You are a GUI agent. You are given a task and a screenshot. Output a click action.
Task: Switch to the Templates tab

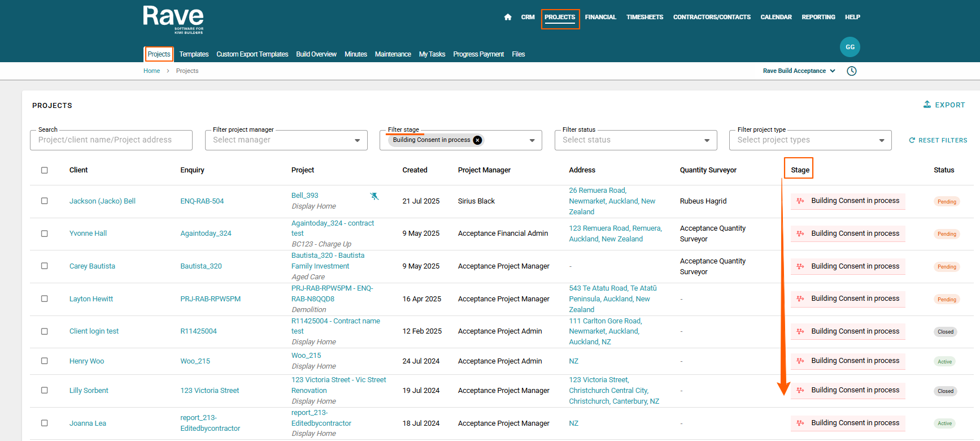194,54
